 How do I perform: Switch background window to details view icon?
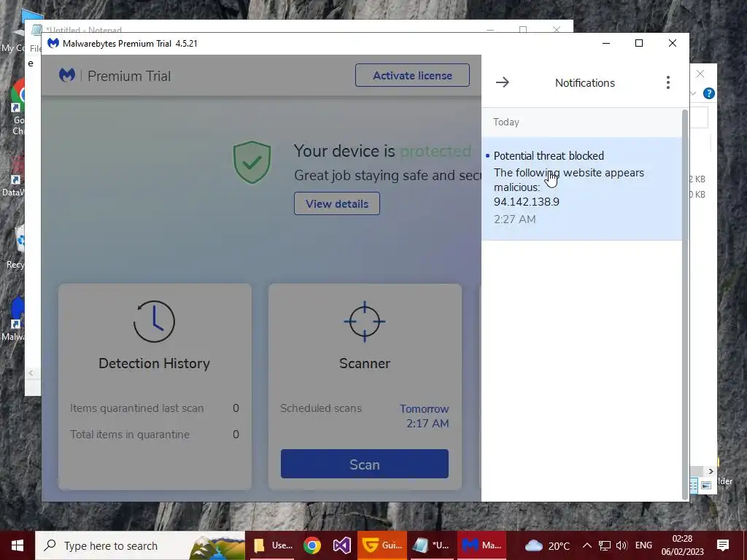click(693, 485)
